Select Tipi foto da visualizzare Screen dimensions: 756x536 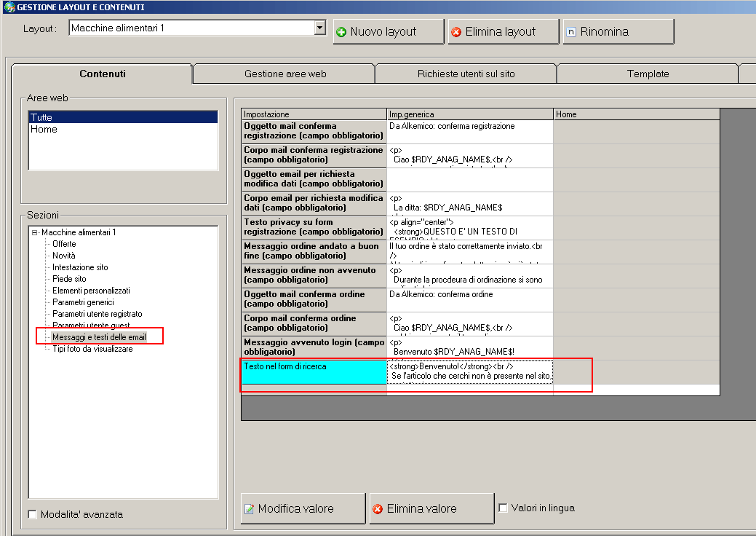pos(92,348)
